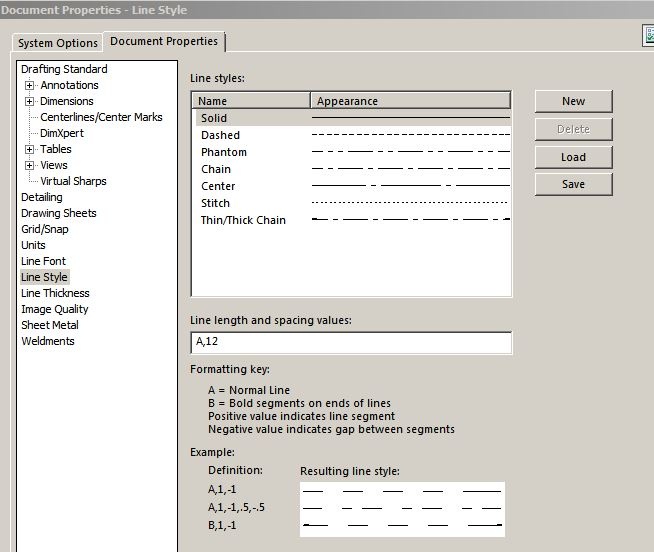Select the Chain line style row
The height and width of the screenshot is (552, 654).
tap(353, 169)
